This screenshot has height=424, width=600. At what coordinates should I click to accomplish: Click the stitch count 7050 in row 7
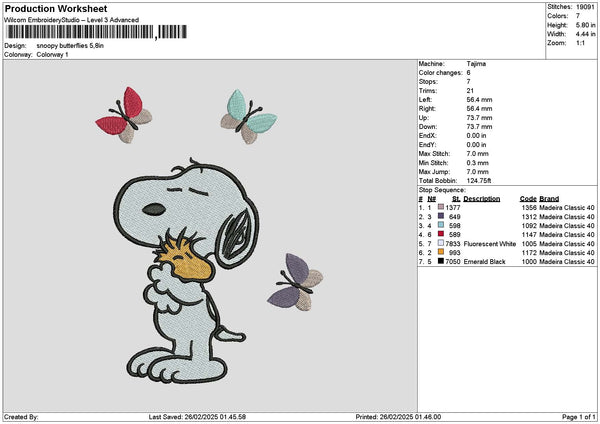[x=453, y=262]
